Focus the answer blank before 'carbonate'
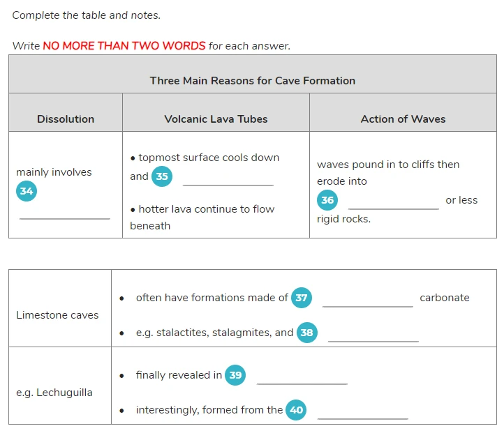The height and width of the screenshot is (433, 504). 368,301
